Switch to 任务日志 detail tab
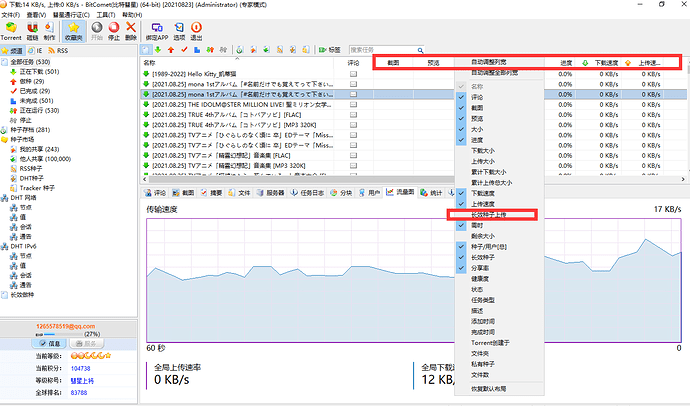690x406 pixels. coord(308,193)
